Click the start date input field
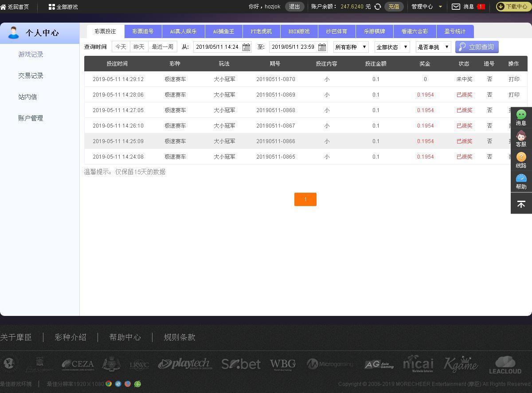Viewport: 532px width, 393px height. (x=217, y=47)
